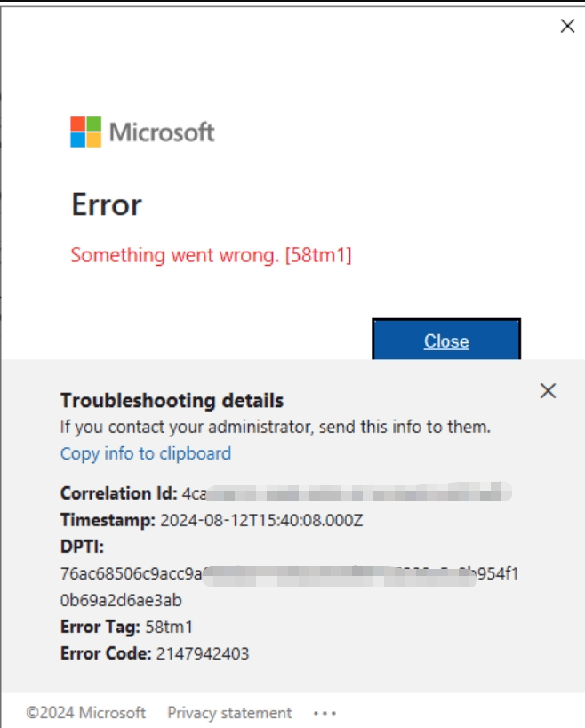Viewport: 585px width, 728px height.
Task: Select the Error heading text
Action: coord(107,205)
